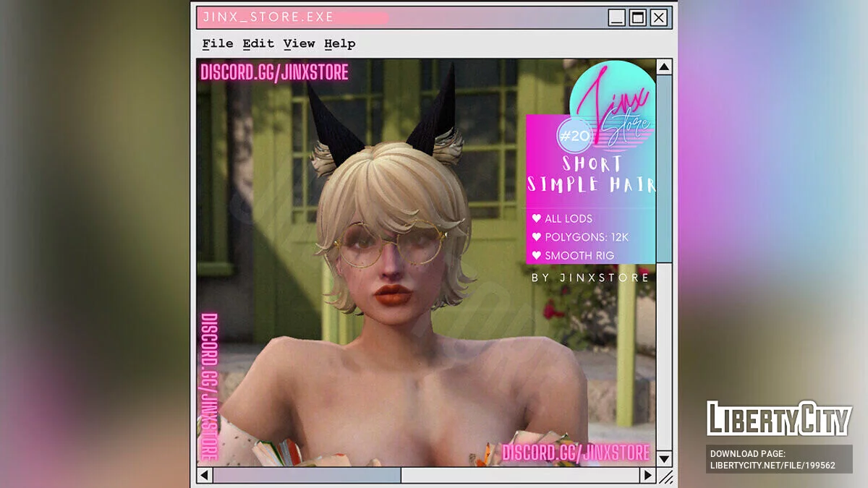Open the LIBERTYCITY.NET/FILE/199562 download link
The height and width of the screenshot is (488, 868).
click(x=773, y=465)
